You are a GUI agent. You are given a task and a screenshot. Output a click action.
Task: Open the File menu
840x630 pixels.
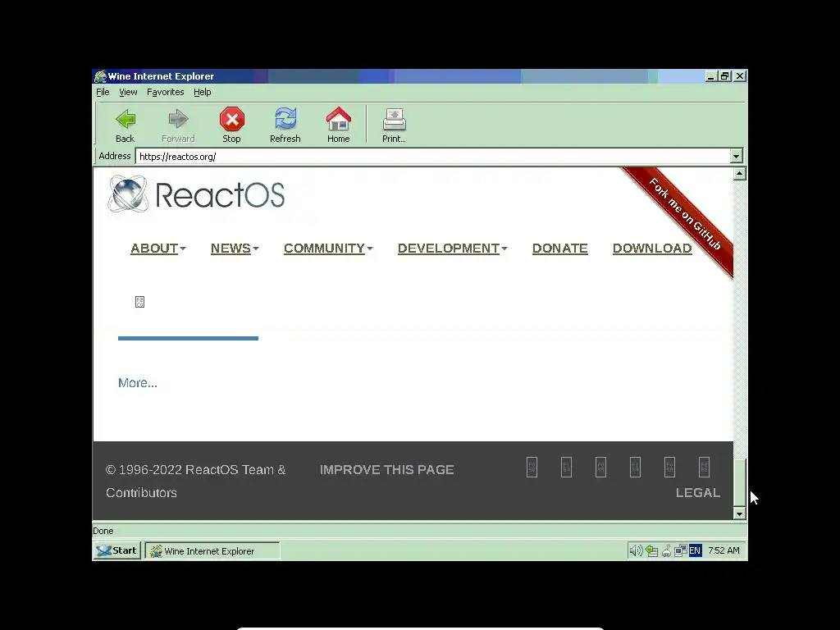tap(103, 92)
